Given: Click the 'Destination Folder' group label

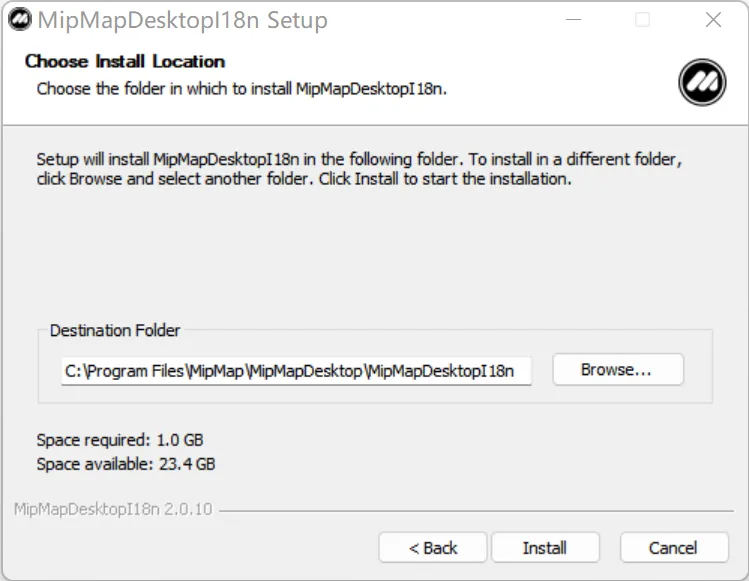Looking at the screenshot, I should (x=115, y=330).
